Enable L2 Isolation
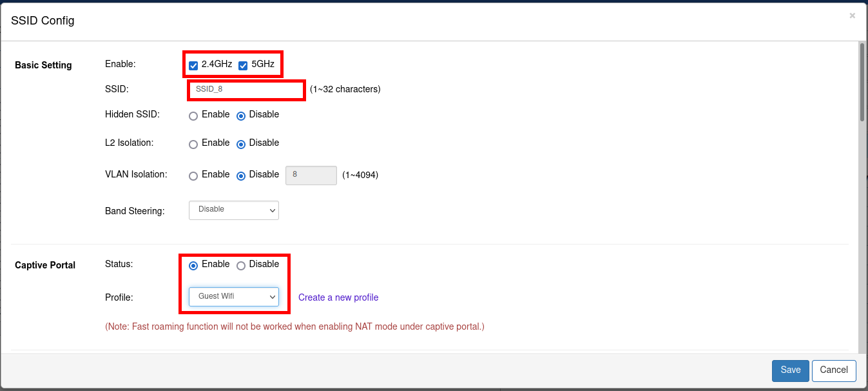The width and height of the screenshot is (868, 391). click(193, 144)
